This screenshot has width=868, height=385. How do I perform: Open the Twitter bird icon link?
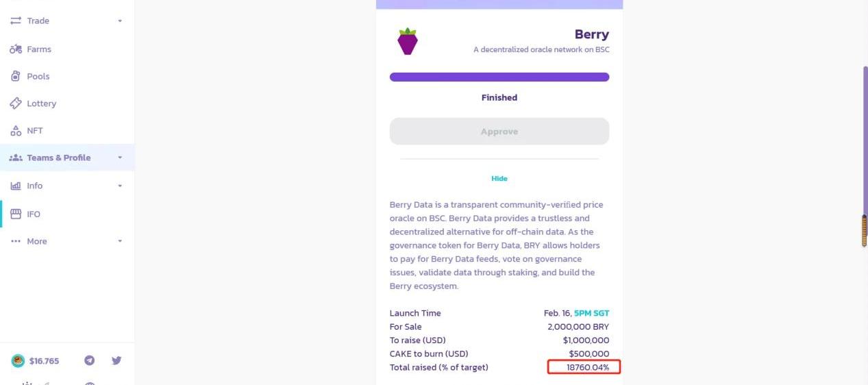pyautogui.click(x=116, y=360)
